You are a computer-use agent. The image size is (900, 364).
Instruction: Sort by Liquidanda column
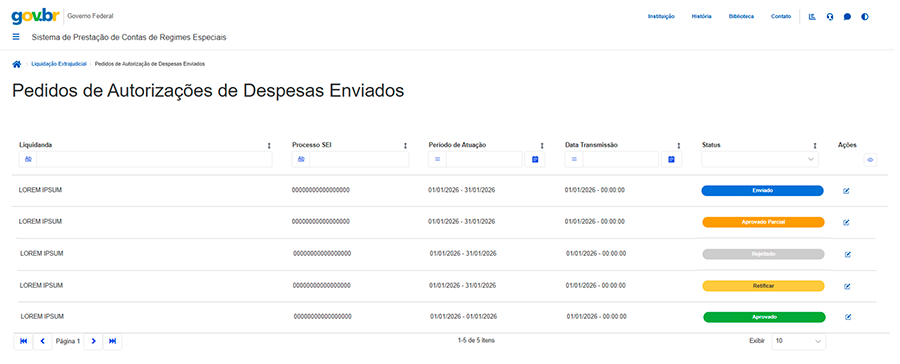click(x=269, y=146)
